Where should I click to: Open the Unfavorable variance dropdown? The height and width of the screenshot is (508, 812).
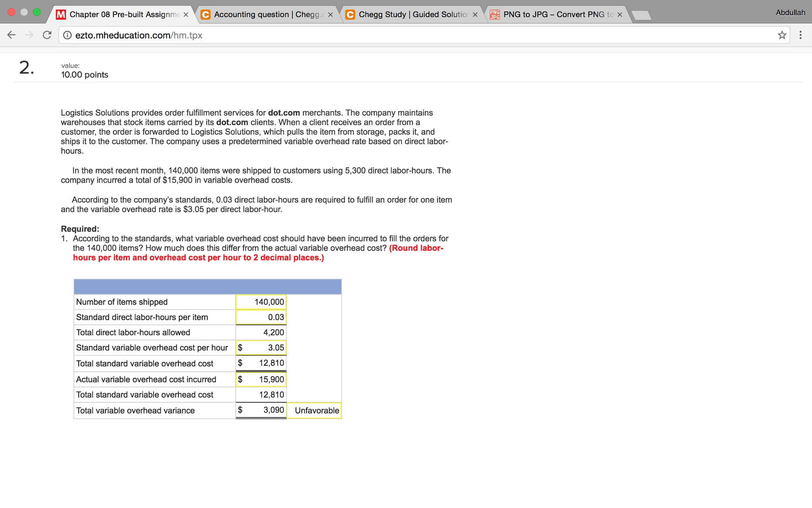pos(314,410)
